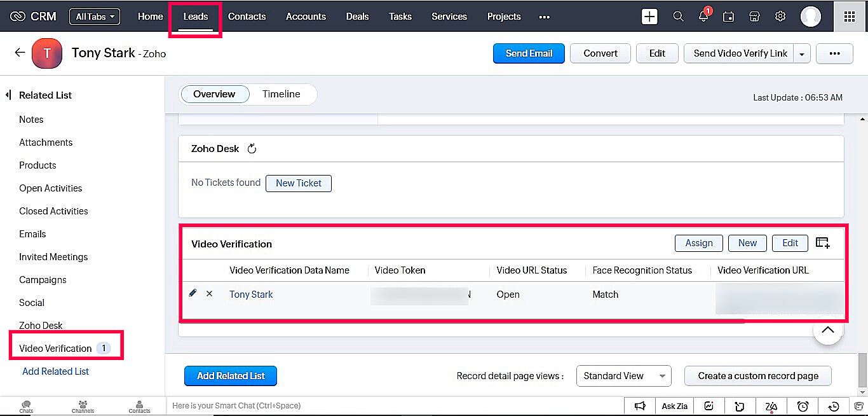Click the quick create plus icon

click(649, 17)
